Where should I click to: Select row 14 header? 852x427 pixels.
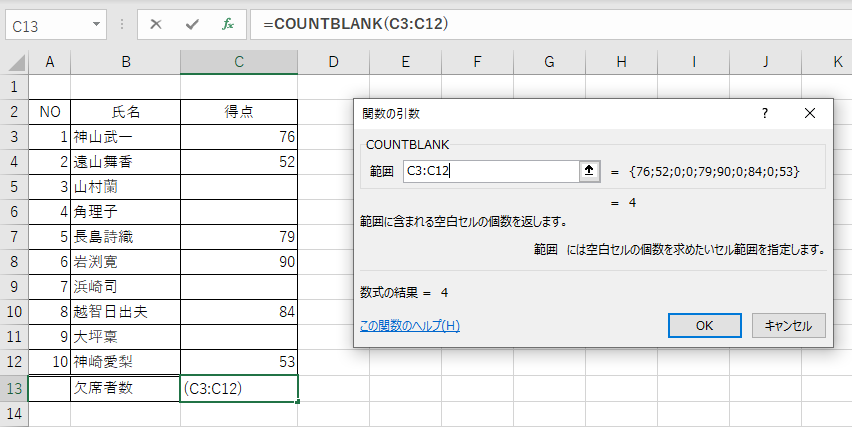click(14, 414)
